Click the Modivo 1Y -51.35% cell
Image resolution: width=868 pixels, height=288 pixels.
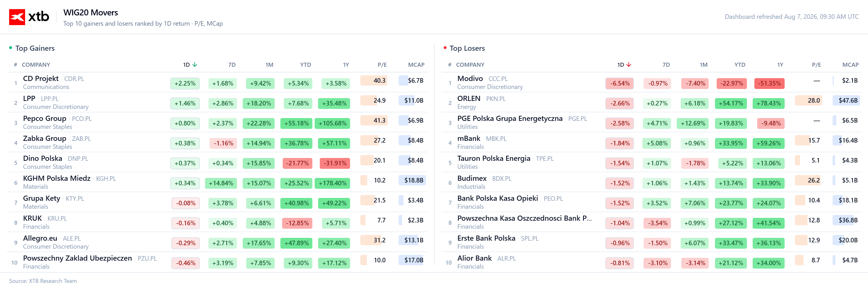(769, 84)
